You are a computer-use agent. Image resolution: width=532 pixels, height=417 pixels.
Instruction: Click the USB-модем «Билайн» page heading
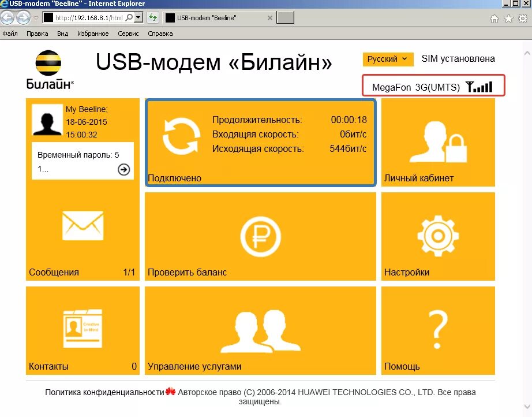[x=213, y=62]
